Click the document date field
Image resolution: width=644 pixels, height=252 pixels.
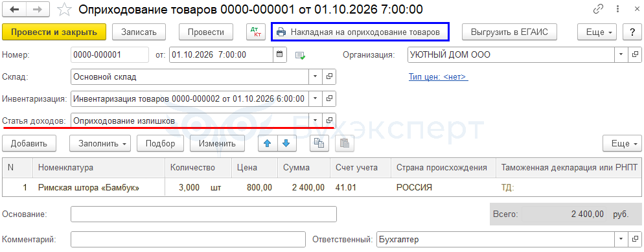coord(222,54)
